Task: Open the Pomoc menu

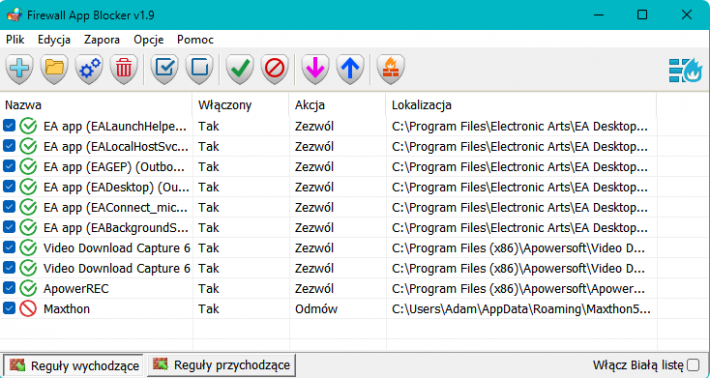Action: [195, 40]
